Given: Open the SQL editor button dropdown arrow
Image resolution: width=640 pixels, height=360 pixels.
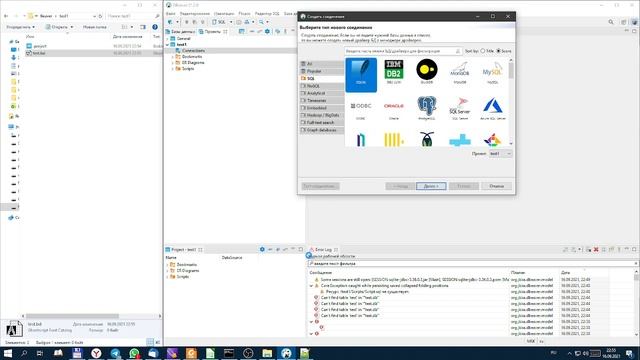Looking at the screenshot, I should coord(231,22).
